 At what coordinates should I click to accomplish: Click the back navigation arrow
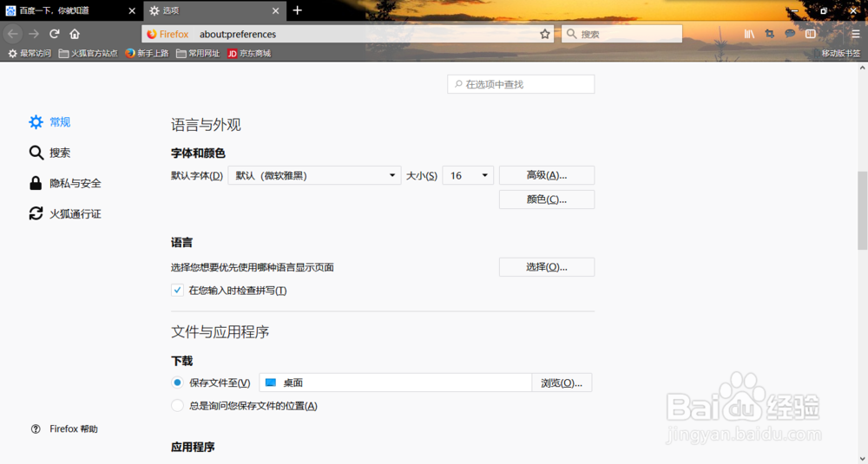[12, 34]
